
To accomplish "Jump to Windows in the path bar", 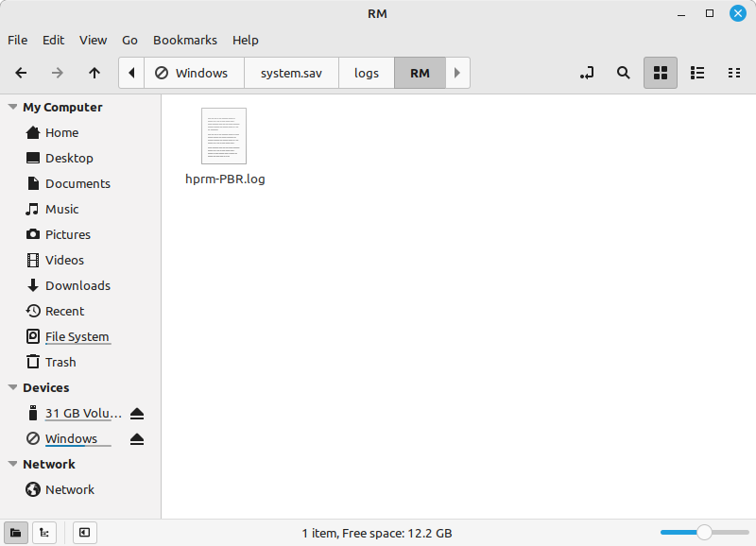I will tap(194, 73).
